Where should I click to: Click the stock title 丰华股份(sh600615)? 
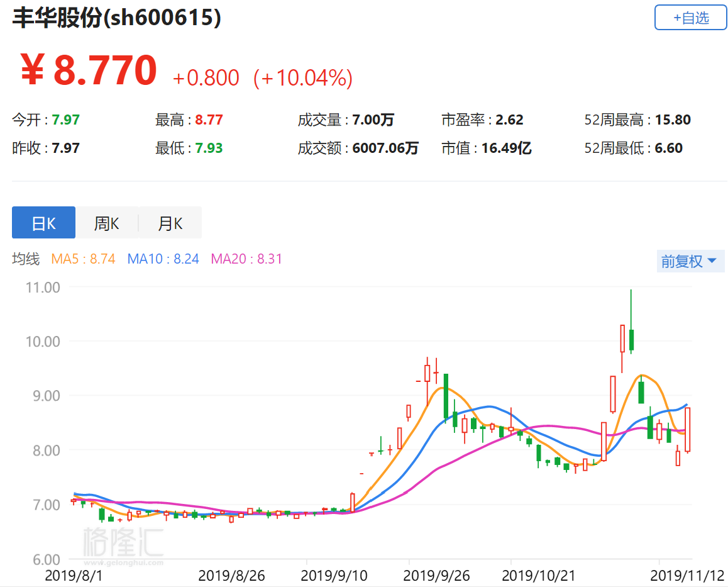click(116, 18)
